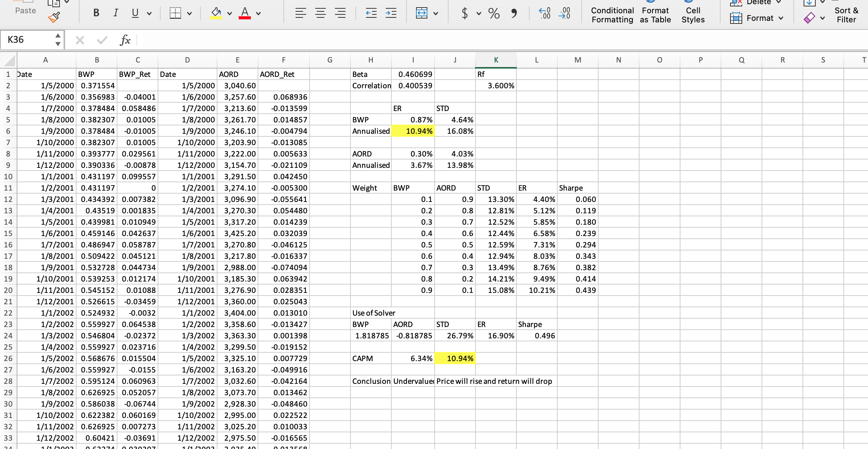
Task: Open the Cell Styles gallery
Action: pyautogui.click(x=693, y=15)
